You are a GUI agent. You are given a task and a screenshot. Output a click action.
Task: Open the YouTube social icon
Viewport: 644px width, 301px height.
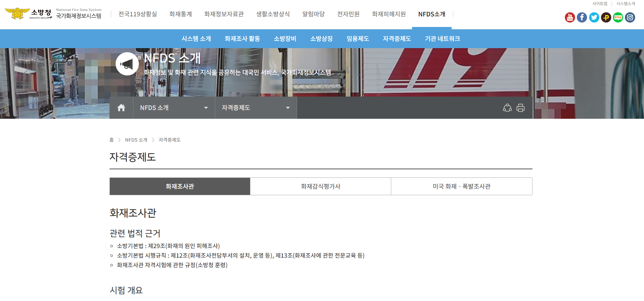(x=570, y=17)
